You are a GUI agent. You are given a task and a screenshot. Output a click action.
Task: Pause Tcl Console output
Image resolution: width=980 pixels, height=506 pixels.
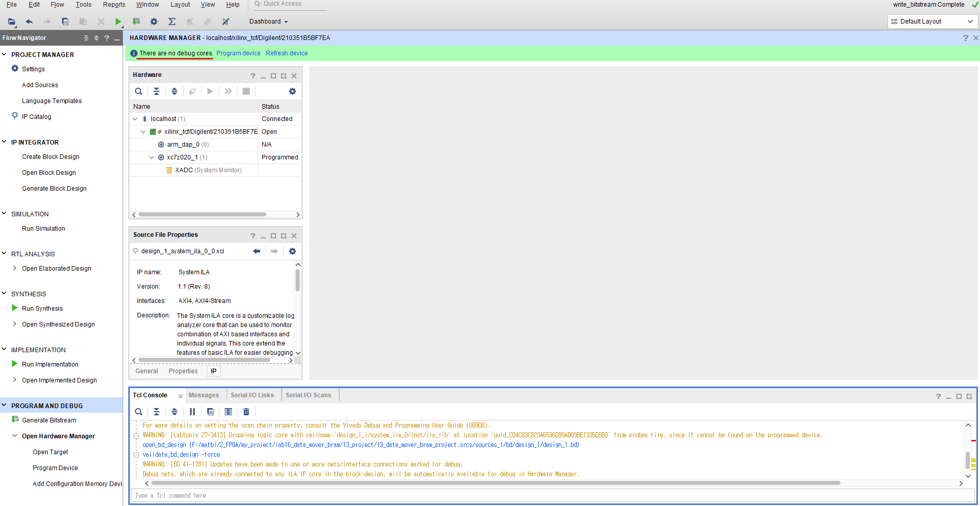[x=192, y=412]
